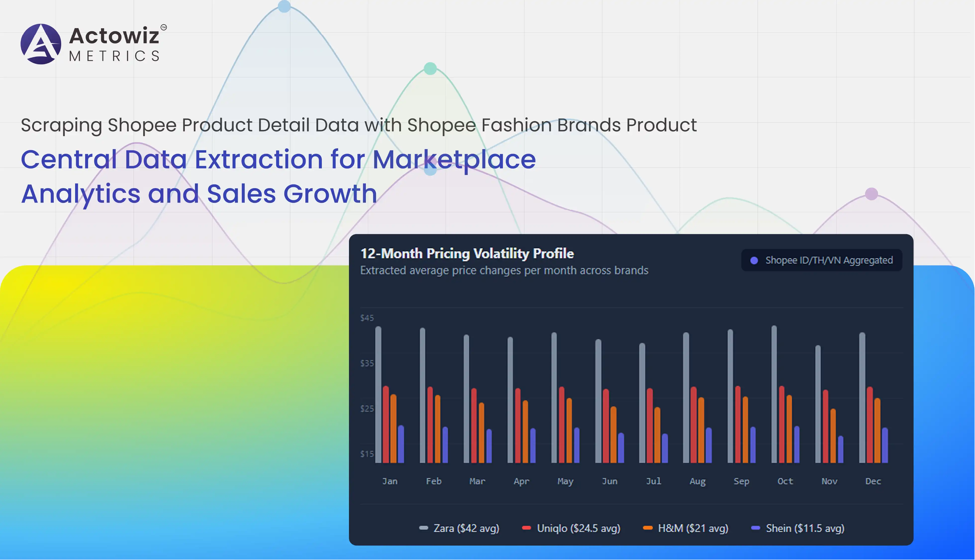
Task: Click the orange H&M bar for Mar
Action: tap(482, 433)
